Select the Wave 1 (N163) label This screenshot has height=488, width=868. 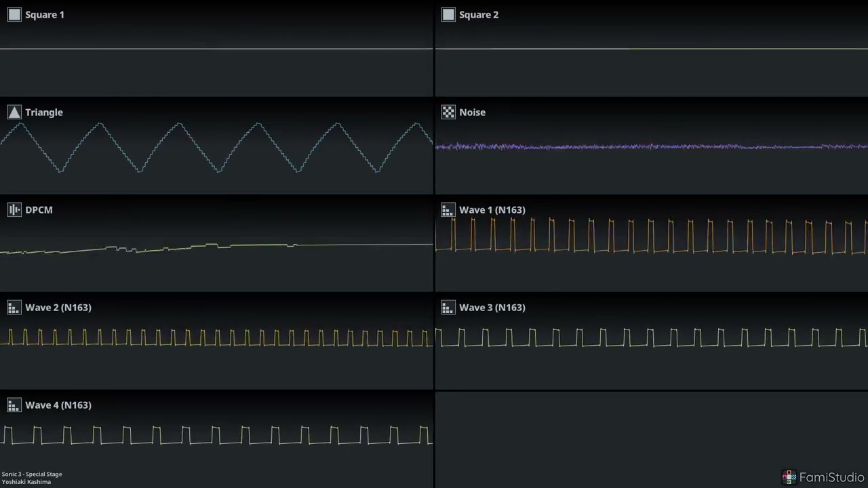click(x=492, y=209)
